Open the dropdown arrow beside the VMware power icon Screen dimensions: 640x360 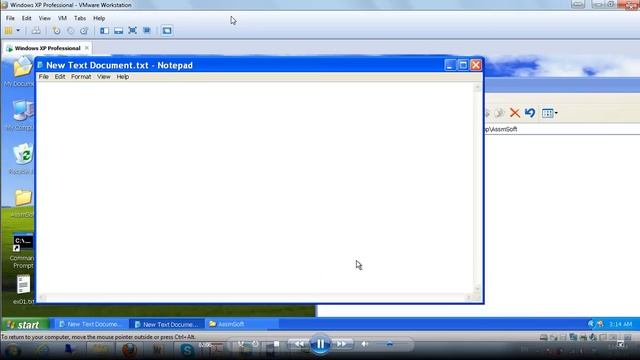[18, 31]
